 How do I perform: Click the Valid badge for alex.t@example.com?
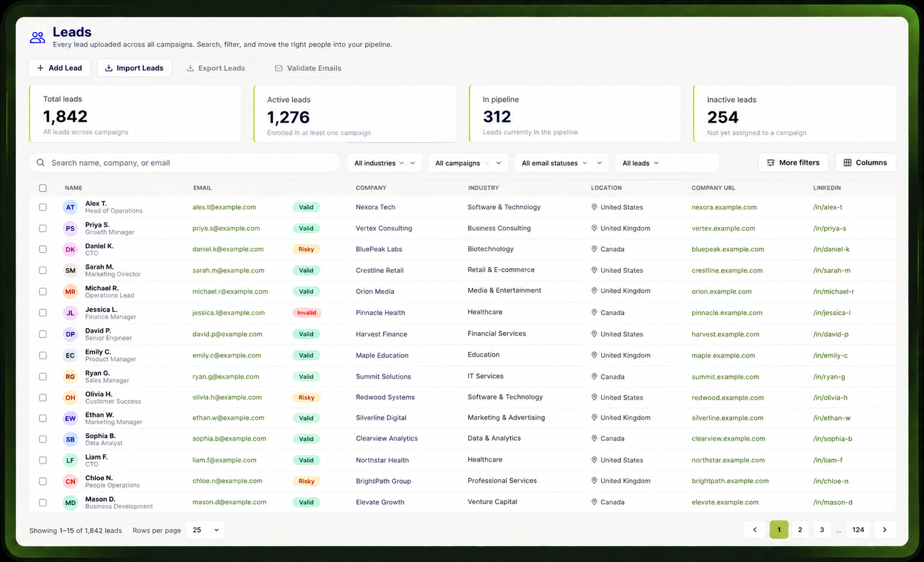point(306,207)
